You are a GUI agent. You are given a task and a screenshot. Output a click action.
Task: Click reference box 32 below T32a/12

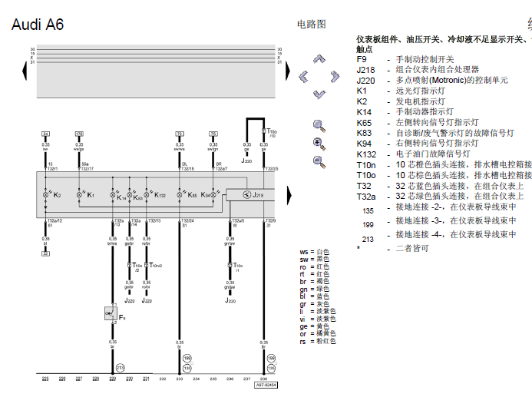coord(45,253)
